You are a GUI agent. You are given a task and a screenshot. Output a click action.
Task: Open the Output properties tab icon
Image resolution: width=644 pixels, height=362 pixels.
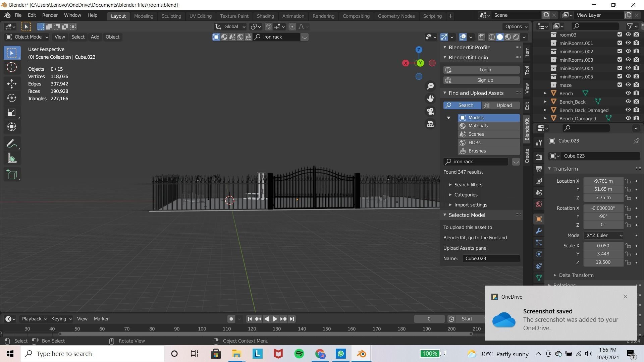(x=539, y=169)
